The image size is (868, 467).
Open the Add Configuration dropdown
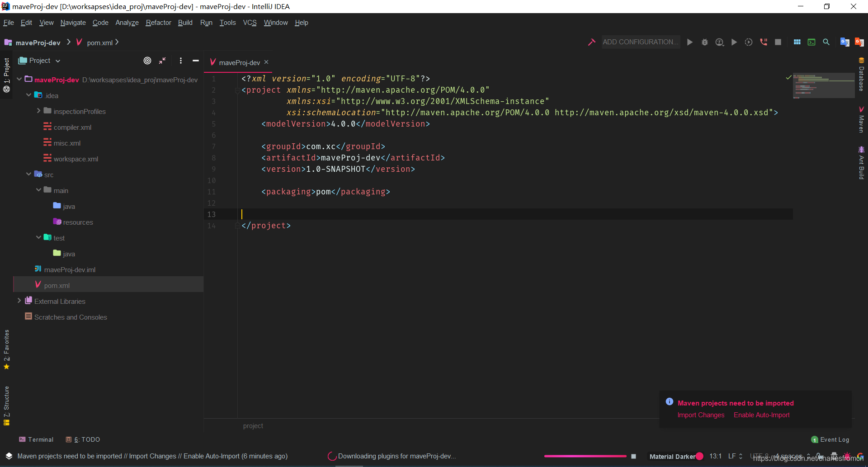click(640, 42)
